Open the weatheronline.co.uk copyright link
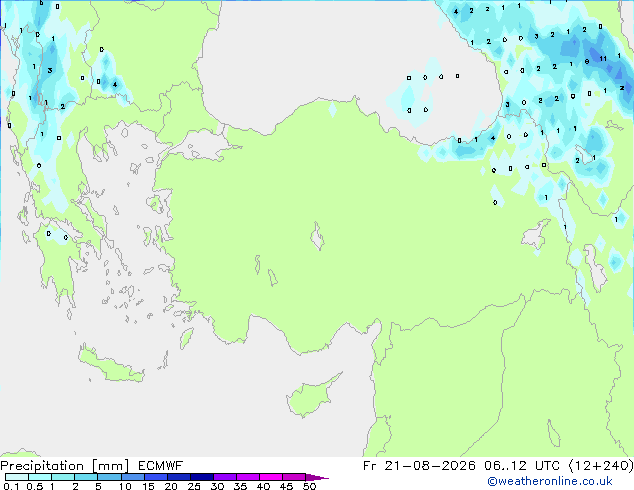Screen dimensions: 634x490 (550, 481)
